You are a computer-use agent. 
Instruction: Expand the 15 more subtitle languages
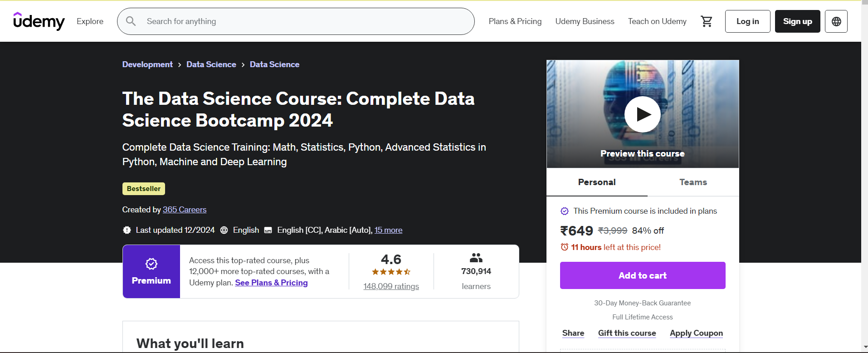point(388,230)
